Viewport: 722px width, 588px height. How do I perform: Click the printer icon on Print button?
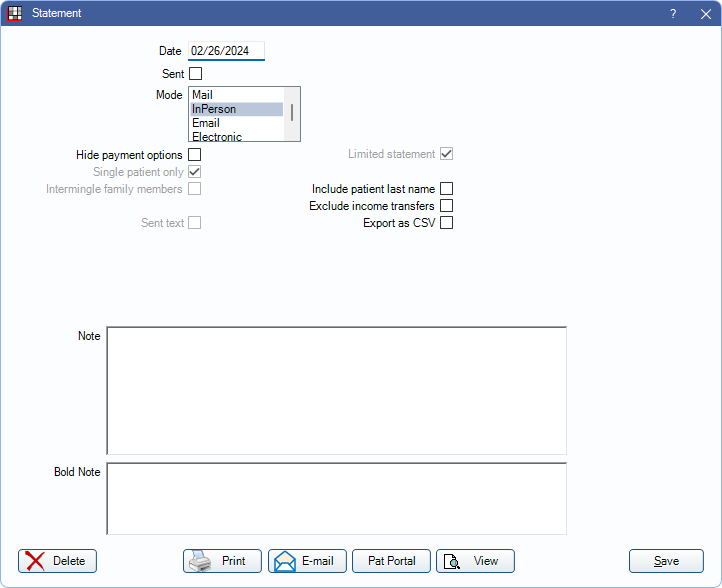click(x=200, y=561)
